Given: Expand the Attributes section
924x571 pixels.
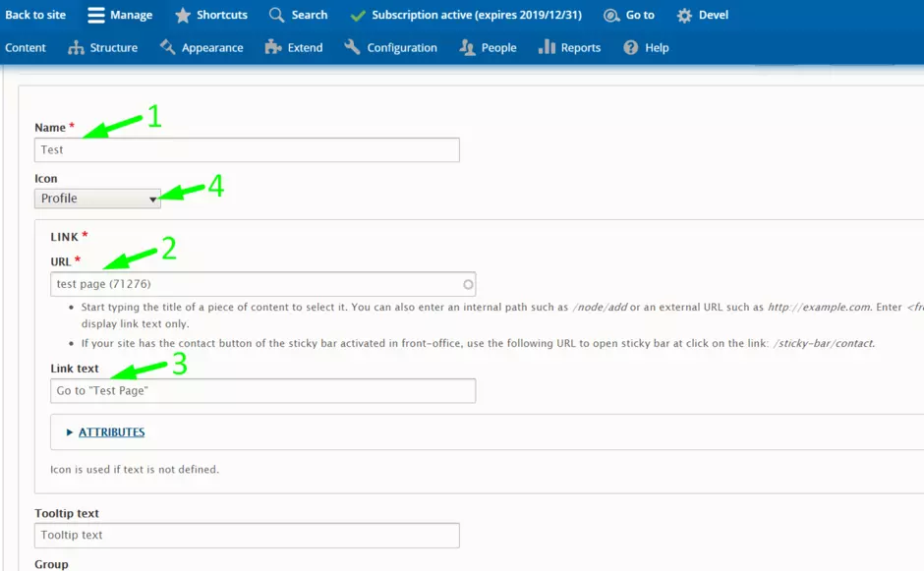Looking at the screenshot, I should (x=111, y=432).
